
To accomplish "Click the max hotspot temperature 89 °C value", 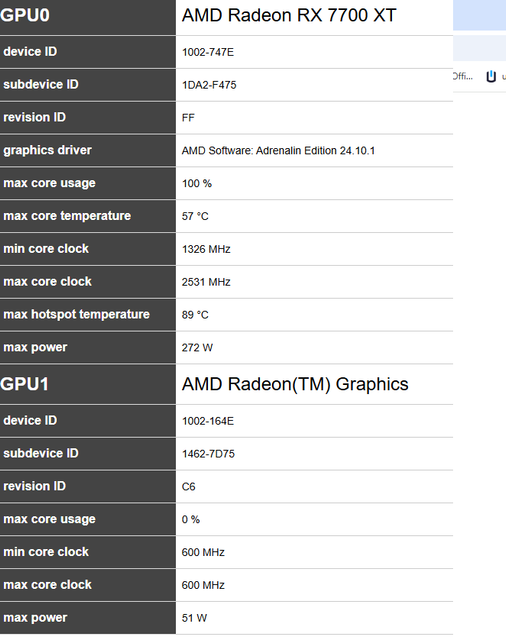I will pyautogui.click(x=195, y=315).
